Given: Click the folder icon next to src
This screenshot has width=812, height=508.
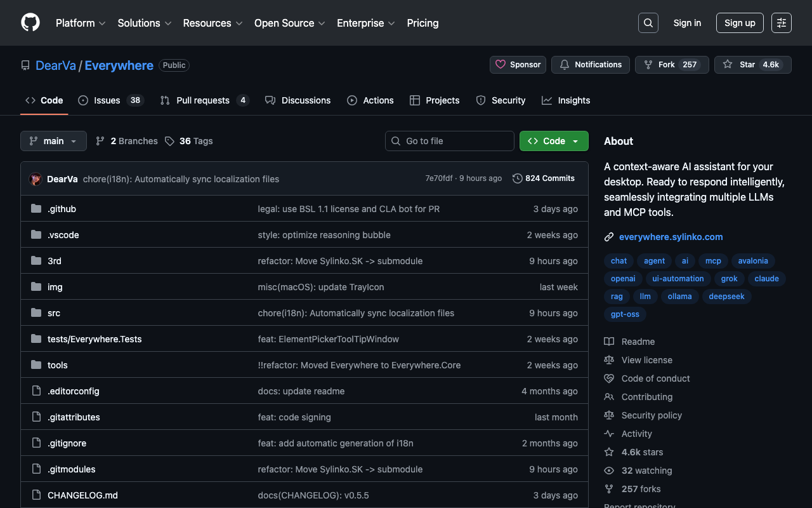Looking at the screenshot, I should [x=36, y=313].
